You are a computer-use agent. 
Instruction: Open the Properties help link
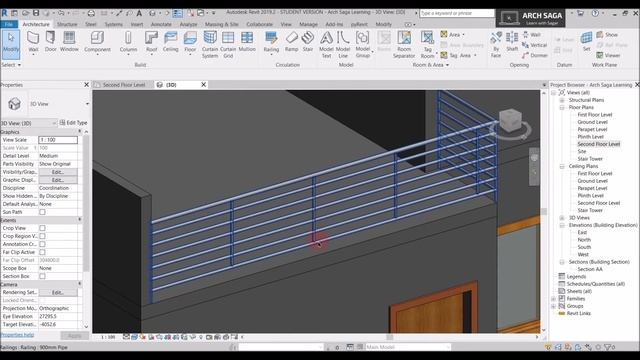[x=17, y=335]
